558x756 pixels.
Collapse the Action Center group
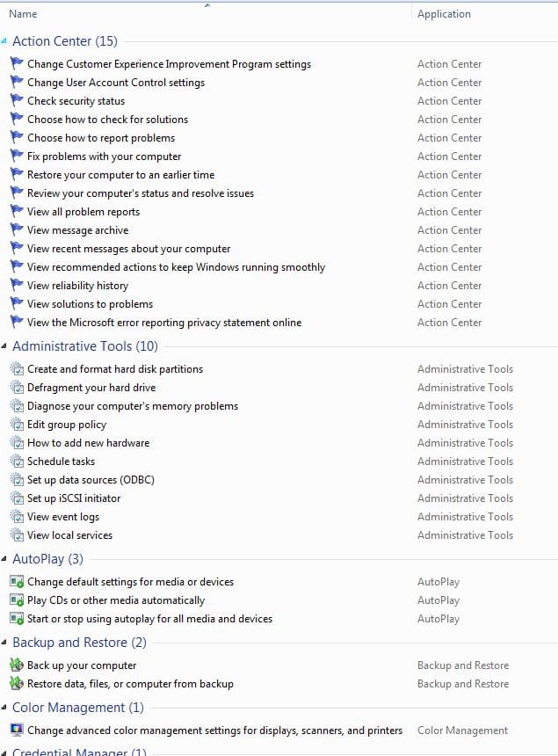[x=4, y=41]
